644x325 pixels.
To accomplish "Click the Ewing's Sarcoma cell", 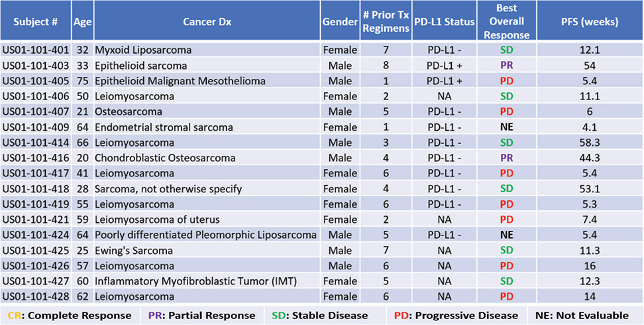I will (x=134, y=251).
